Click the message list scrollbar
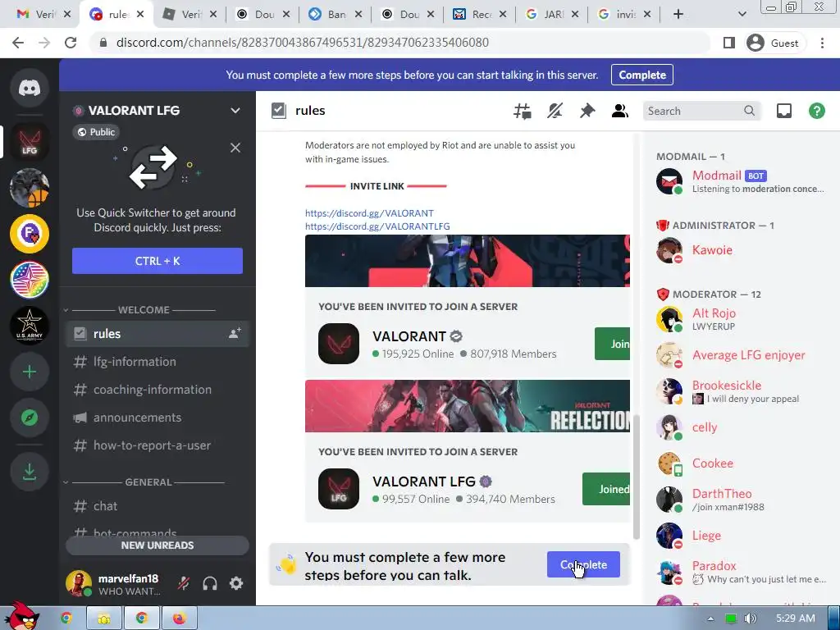The width and height of the screenshot is (840, 630). tap(637, 477)
